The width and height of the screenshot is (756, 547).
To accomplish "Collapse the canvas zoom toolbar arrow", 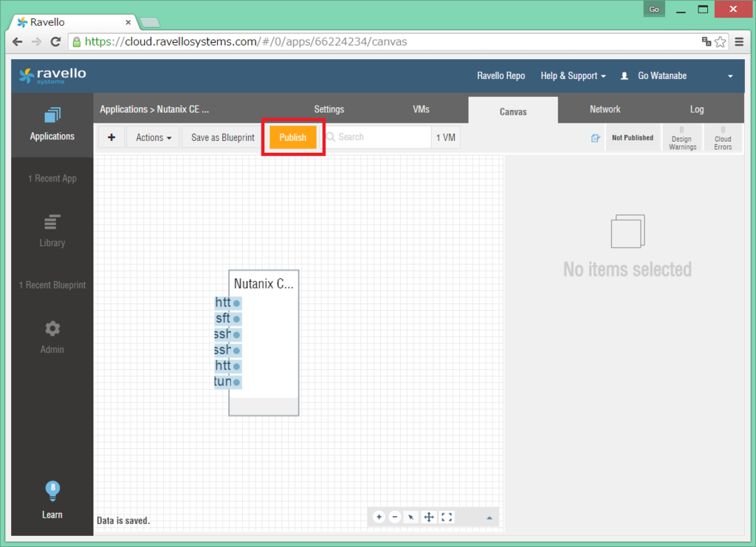I will coord(489,518).
